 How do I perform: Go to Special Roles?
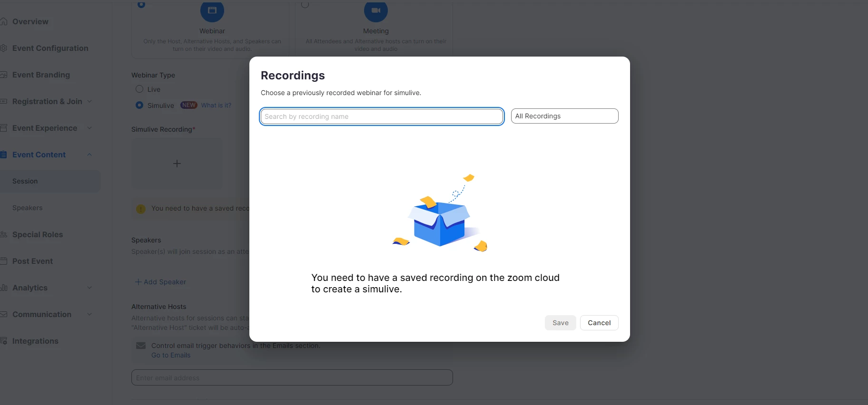(x=38, y=234)
